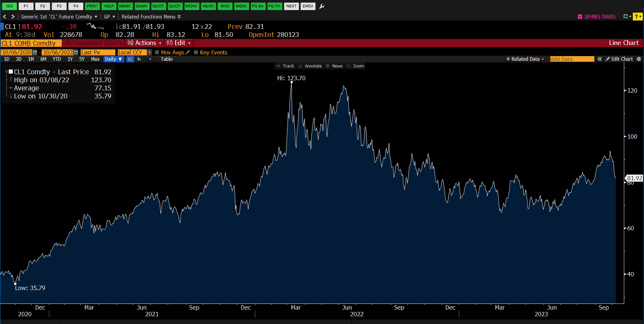Click the NEXT key button
The width and height of the screenshot is (644, 324).
pos(291,6)
